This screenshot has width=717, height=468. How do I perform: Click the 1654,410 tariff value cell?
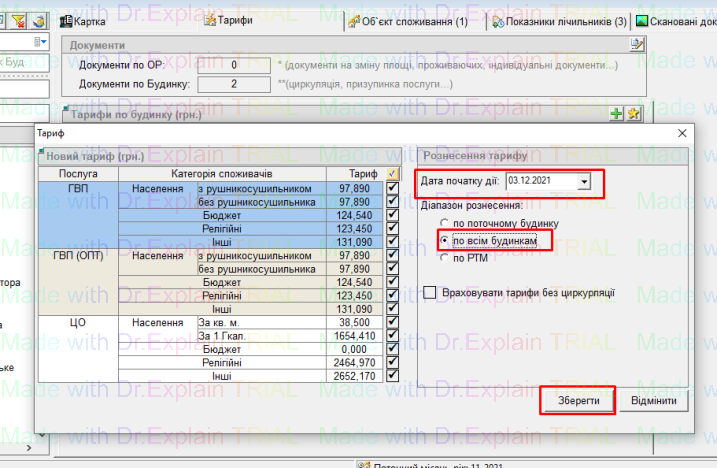point(357,337)
